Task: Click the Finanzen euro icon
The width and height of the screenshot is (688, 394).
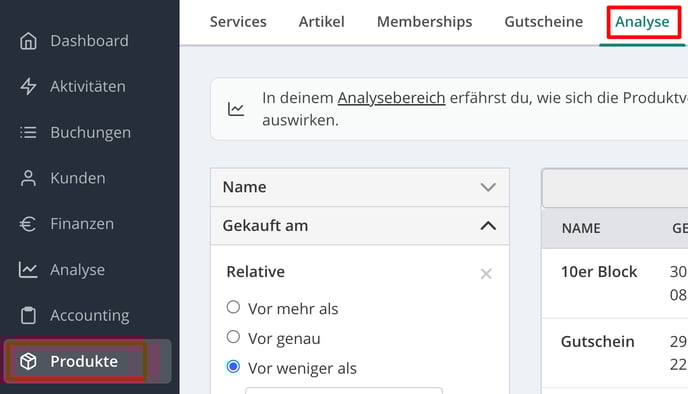Action: [28, 224]
